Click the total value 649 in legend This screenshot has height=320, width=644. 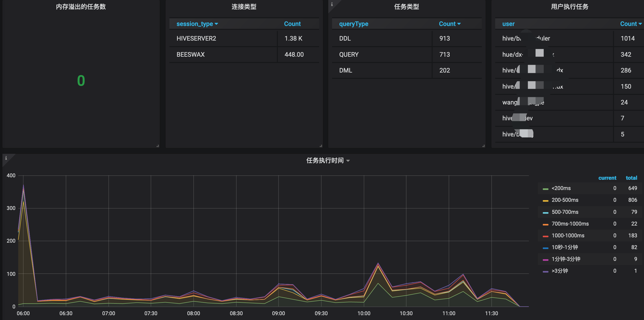pyautogui.click(x=632, y=188)
